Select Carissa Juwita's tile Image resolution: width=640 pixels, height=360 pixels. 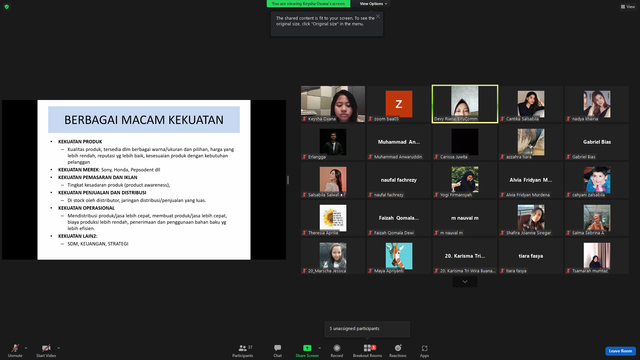pyautogui.click(x=465, y=142)
